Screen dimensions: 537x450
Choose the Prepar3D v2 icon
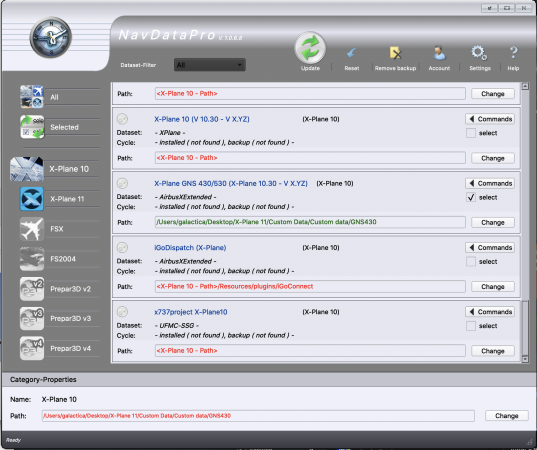point(32,289)
